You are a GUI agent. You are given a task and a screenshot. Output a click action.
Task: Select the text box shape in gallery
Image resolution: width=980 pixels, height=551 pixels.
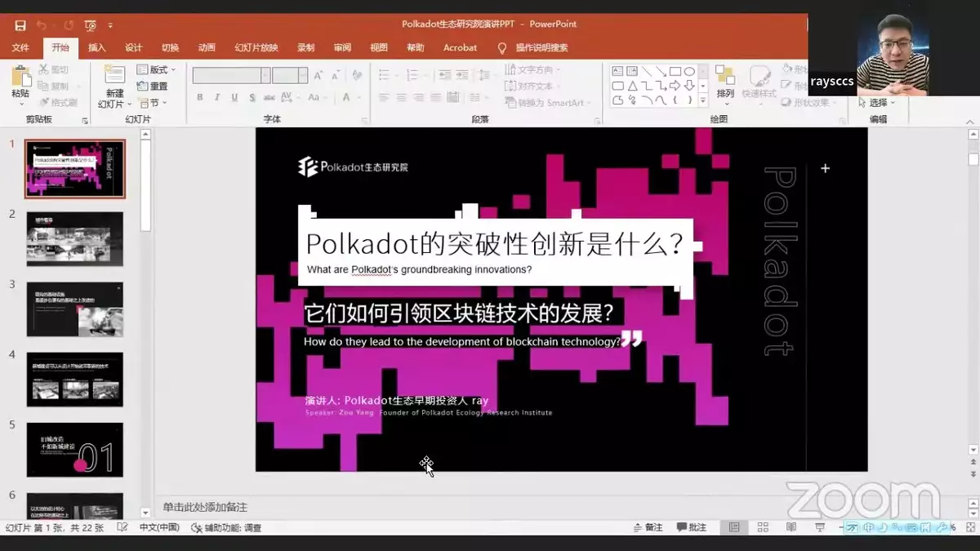point(618,71)
